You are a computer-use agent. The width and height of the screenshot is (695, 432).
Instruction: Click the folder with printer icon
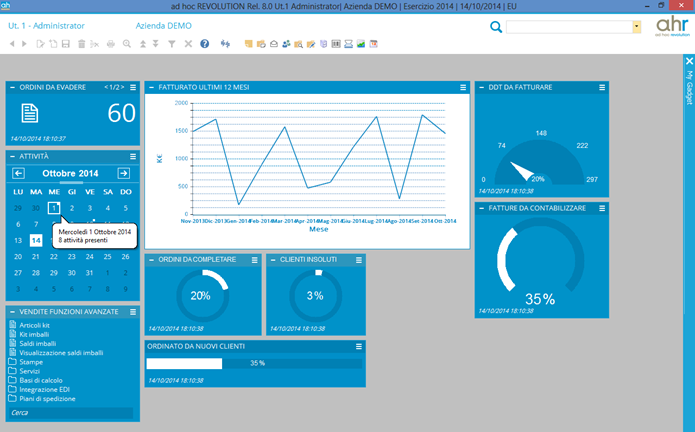click(261, 44)
